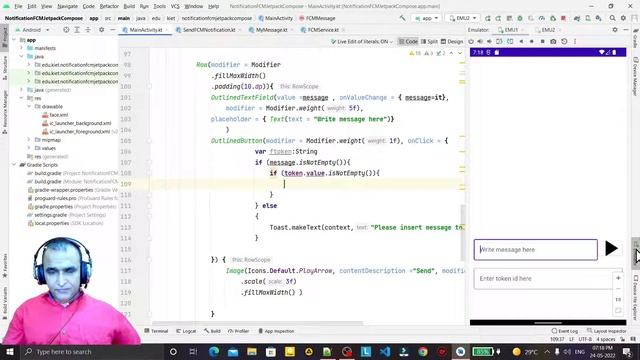The width and height of the screenshot is (640, 360).
Task: Open IDE Settings gear in main toolbar
Action: point(623,18)
